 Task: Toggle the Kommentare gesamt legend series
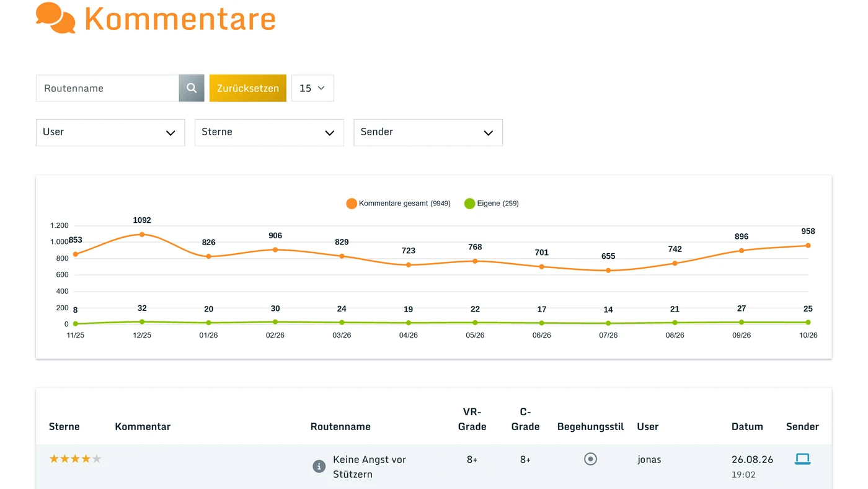pyautogui.click(x=398, y=204)
